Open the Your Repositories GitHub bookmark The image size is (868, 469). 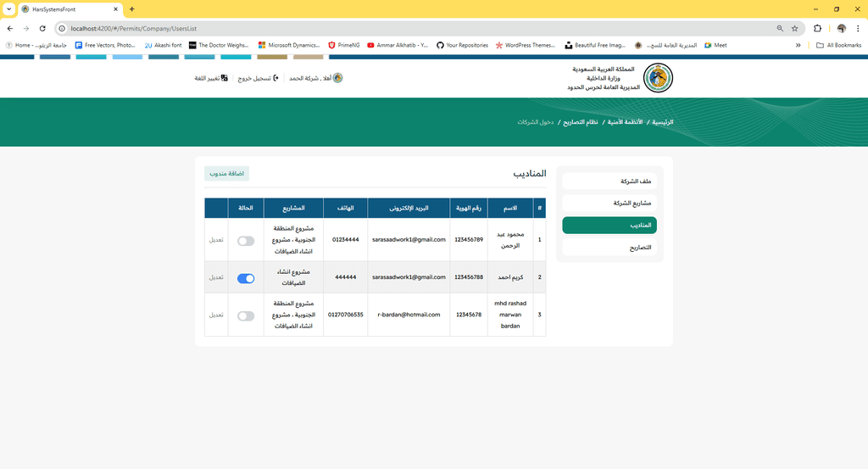coord(462,46)
